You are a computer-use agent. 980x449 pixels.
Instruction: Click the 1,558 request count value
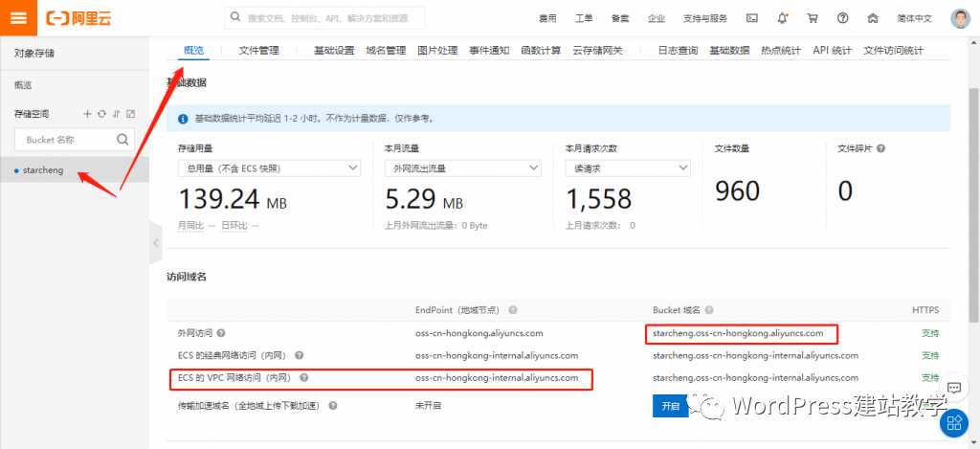[599, 199]
